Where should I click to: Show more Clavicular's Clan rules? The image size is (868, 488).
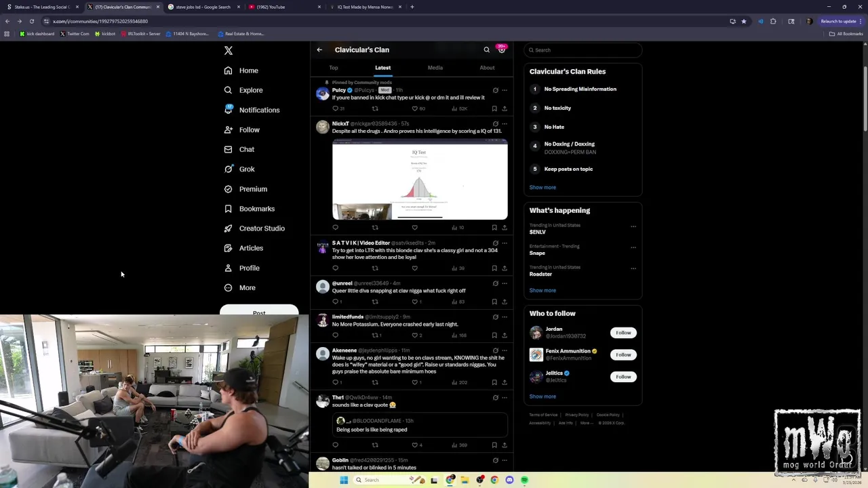tap(542, 187)
